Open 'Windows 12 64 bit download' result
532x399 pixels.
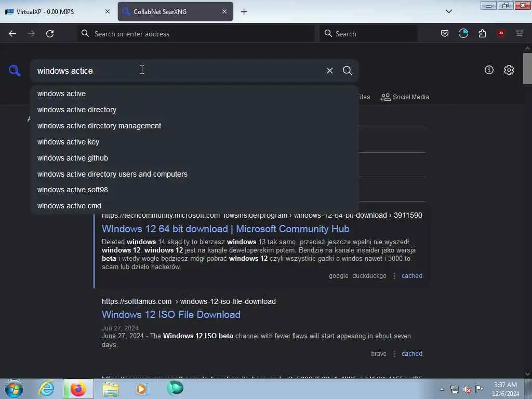pyautogui.click(x=225, y=229)
